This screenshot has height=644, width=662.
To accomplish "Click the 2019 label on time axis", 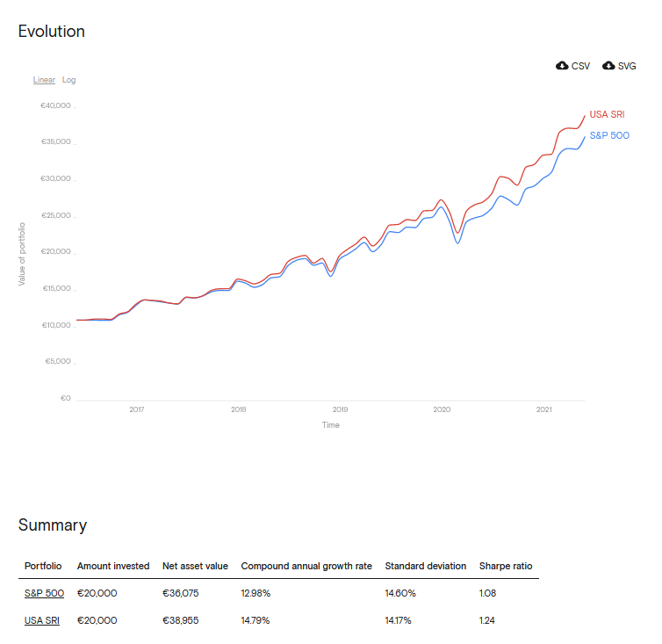I will 341,409.
